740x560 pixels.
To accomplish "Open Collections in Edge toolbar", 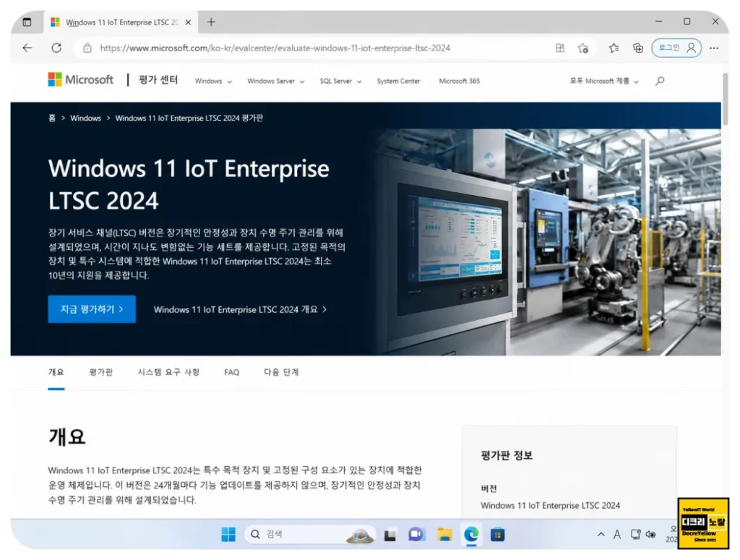I will 637,48.
